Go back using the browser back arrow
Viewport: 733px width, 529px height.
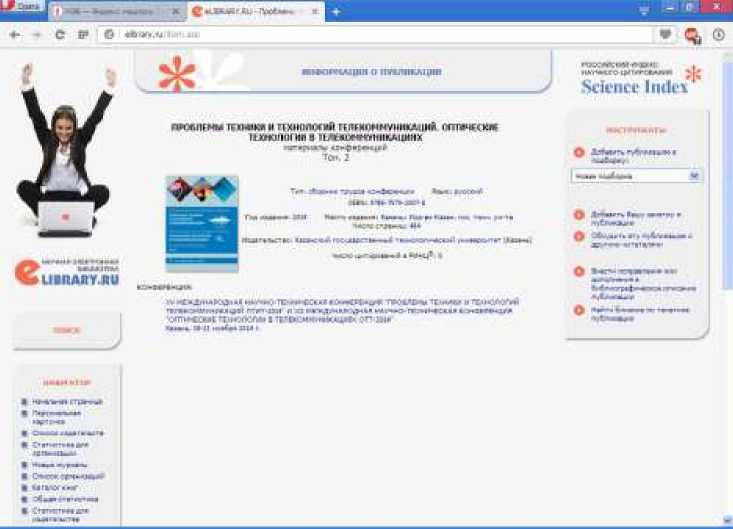click(14, 35)
